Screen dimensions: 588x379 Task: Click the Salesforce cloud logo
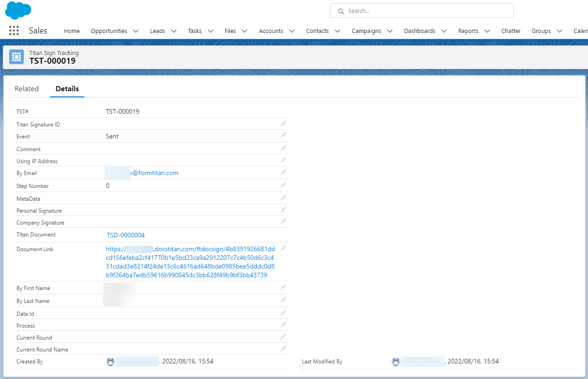[x=18, y=10]
